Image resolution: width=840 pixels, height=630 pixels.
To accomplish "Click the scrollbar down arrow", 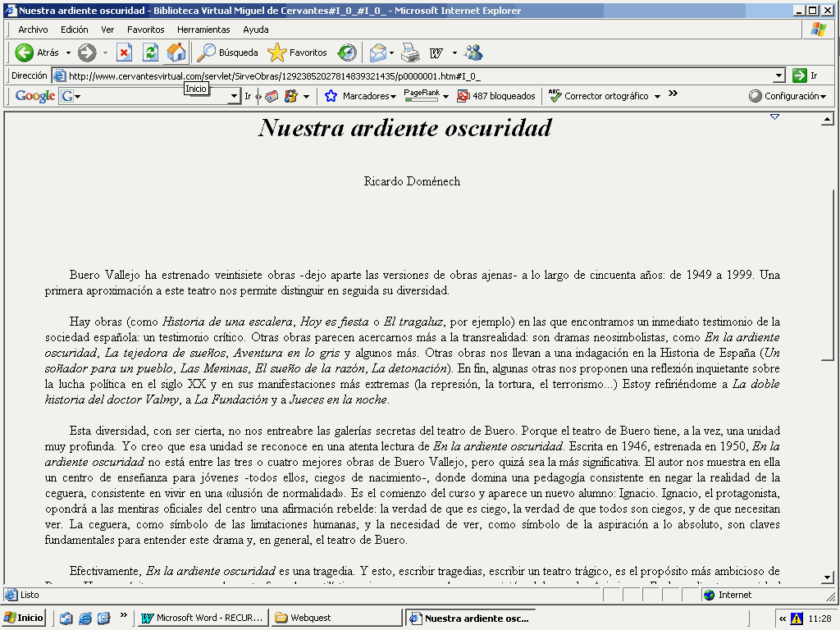I will pos(828,577).
